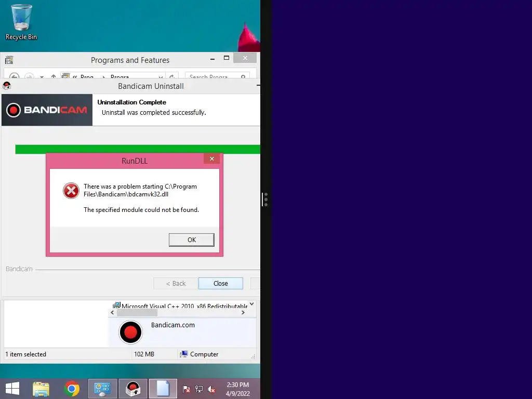532x399 pixels.
Task: Open the recent locations dropdown arrow
Action: tap(42, 77)
